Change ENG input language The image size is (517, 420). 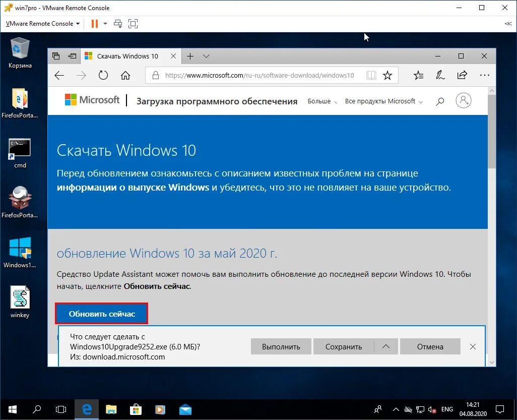click(x=447, y=409)
